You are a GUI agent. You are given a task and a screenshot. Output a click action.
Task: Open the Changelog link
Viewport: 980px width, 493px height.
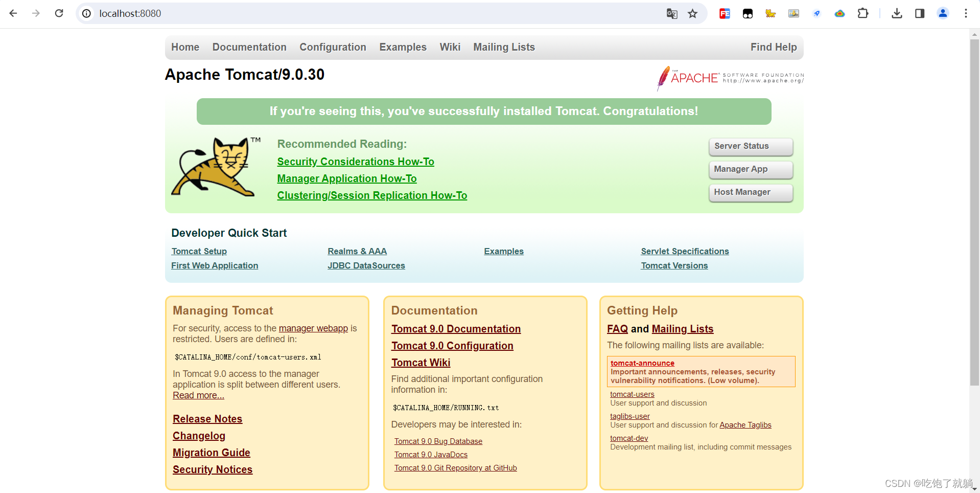[x=199, y=436]
